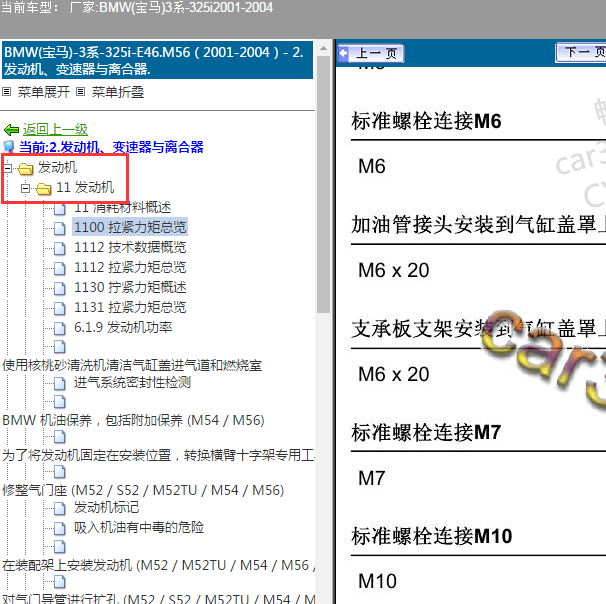Click the 当前车型 header text
Viewport: 606px width, 604px height.
pos(137,7)
